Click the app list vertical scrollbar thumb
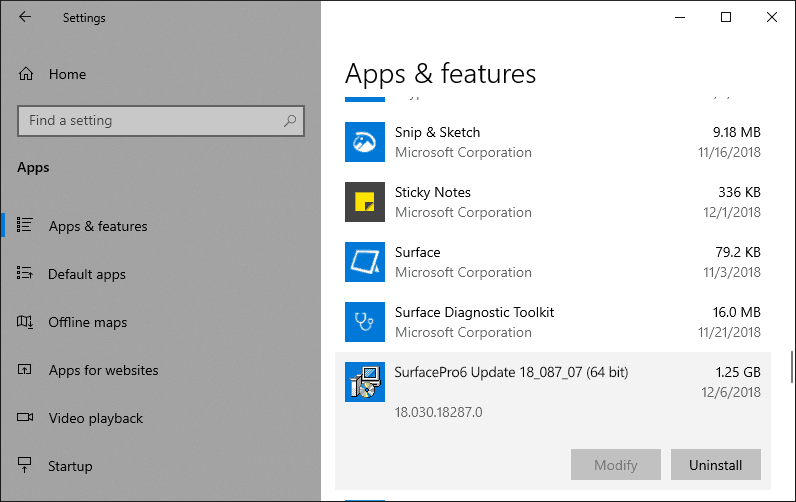The height and width of the screenshot is (502, 796). point(791,366)
